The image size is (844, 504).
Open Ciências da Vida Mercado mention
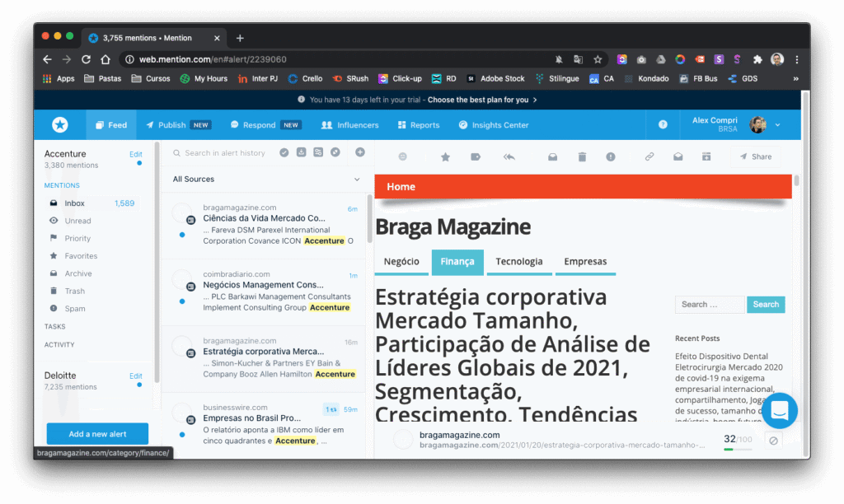264,225
